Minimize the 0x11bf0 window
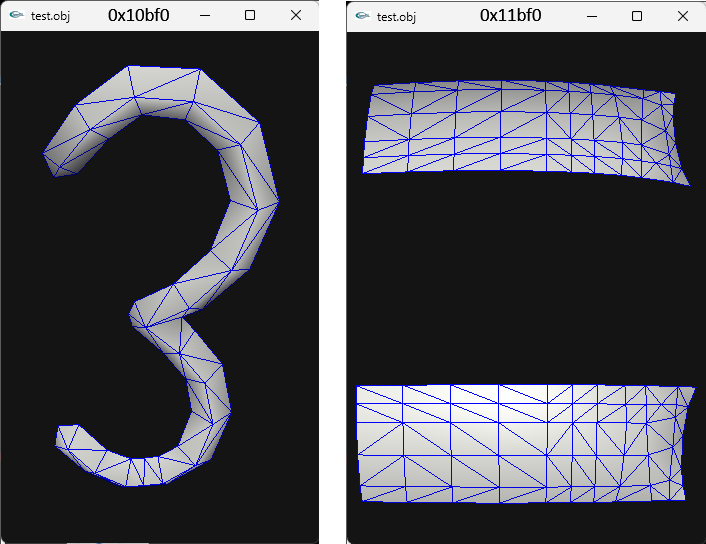The image size is (706, 544). click(x=591, y=15)
